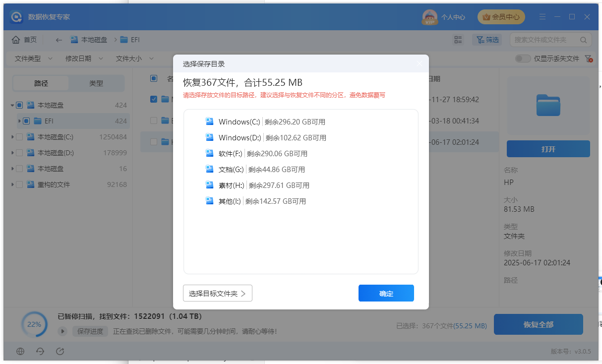Click the 素材(H:) drive icon in dialog

point(209,185)
